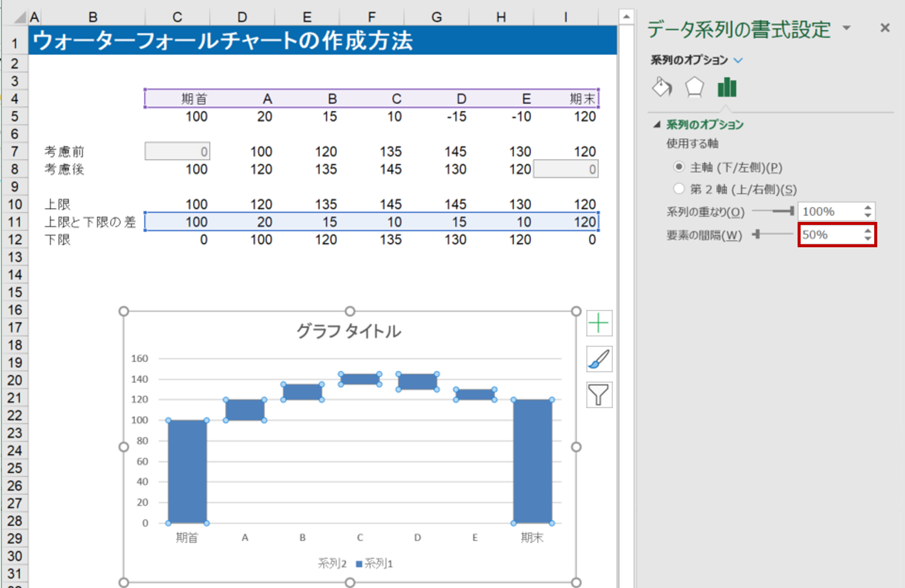The image size is (905, 588).
Task: Click the 系列1 legend entry
Action: coord(375,564)
